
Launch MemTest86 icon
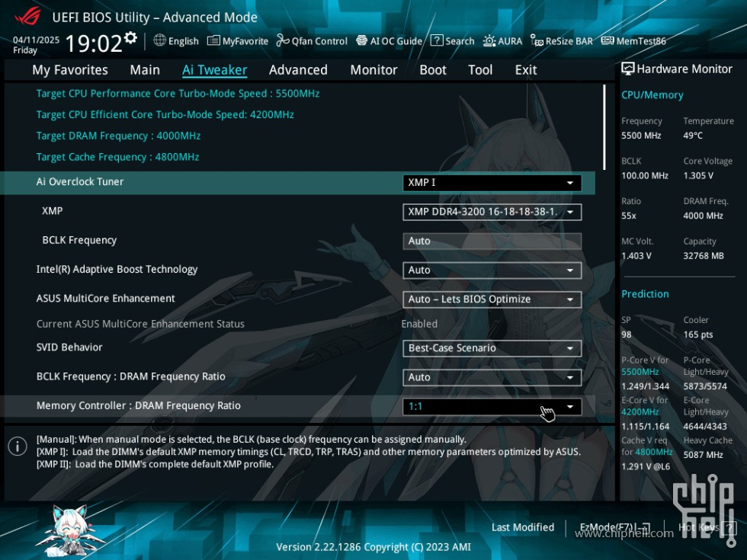(x=608, y=41)
